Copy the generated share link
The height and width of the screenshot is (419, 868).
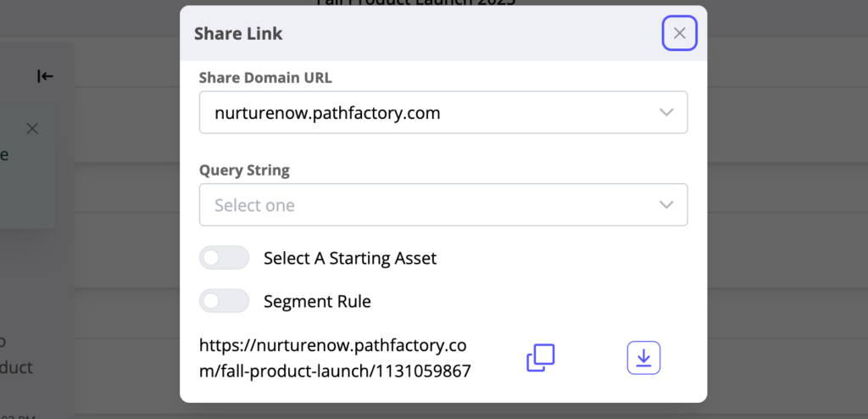(x=541, y=358)
